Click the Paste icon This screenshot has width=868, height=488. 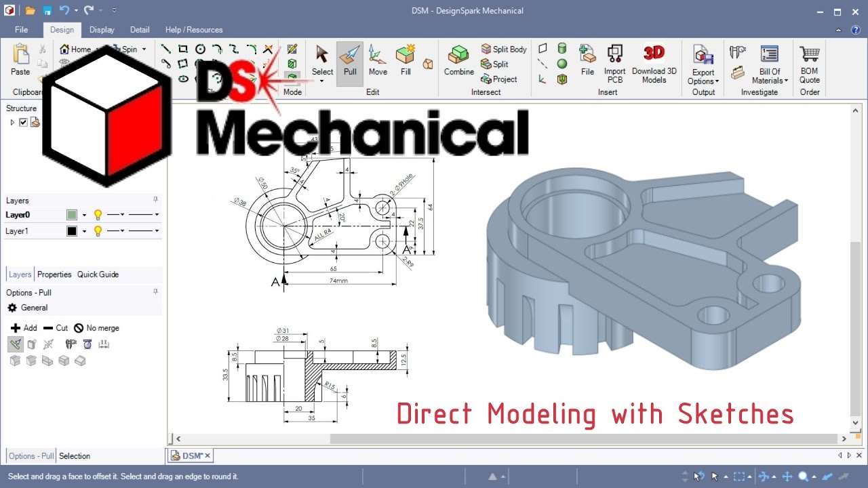(x=20, y=54)
